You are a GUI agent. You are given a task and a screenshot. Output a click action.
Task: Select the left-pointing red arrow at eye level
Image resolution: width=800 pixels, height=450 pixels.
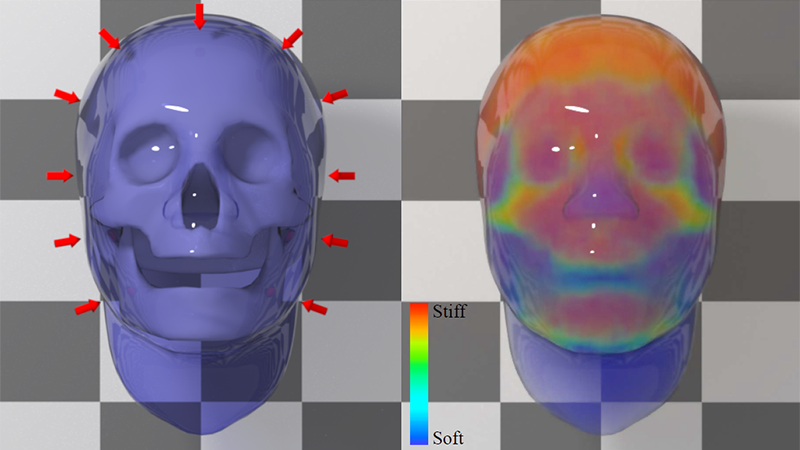point(342,176)
